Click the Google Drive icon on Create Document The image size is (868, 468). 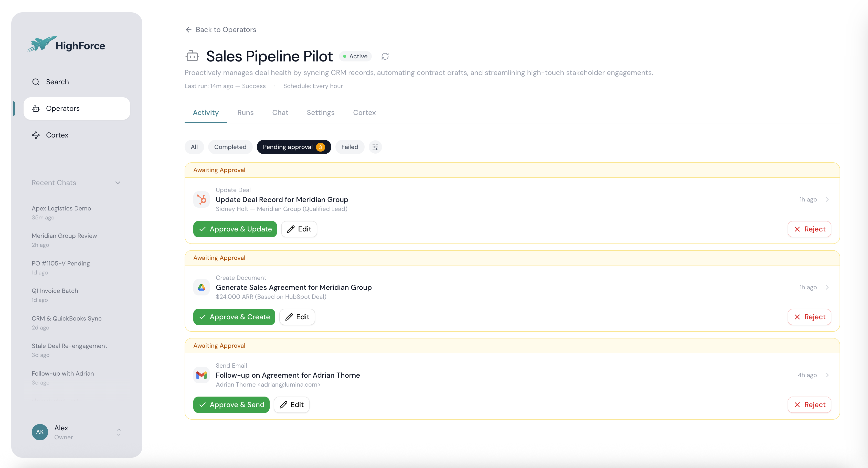[202, 288]
